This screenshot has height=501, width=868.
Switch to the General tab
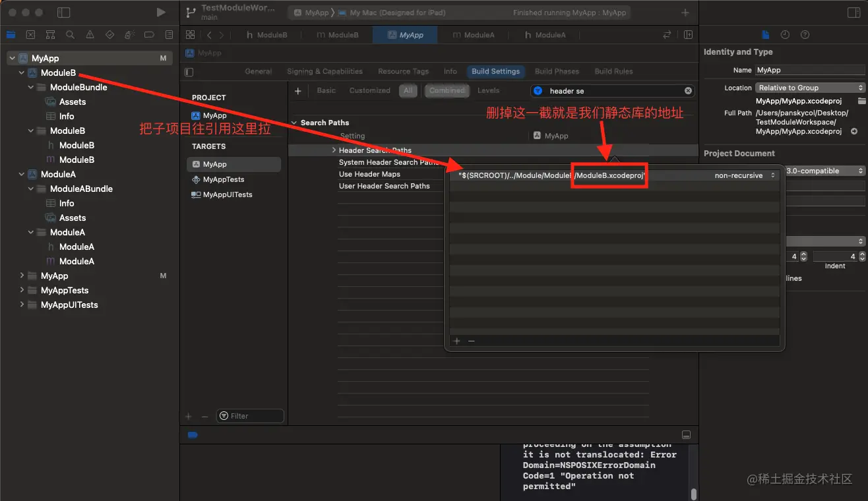[x=259, y=71]
